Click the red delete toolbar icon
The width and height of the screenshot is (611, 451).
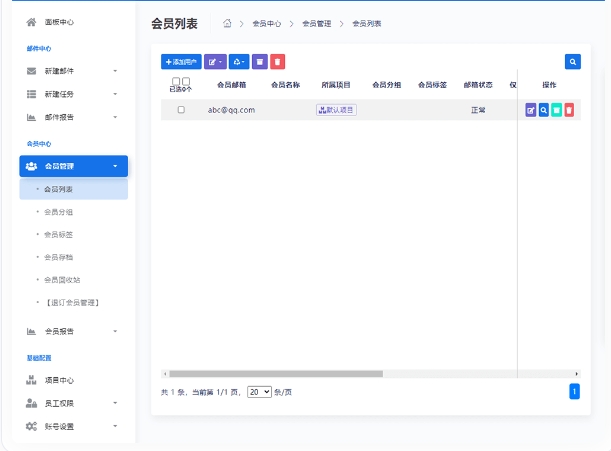(277, 62)
